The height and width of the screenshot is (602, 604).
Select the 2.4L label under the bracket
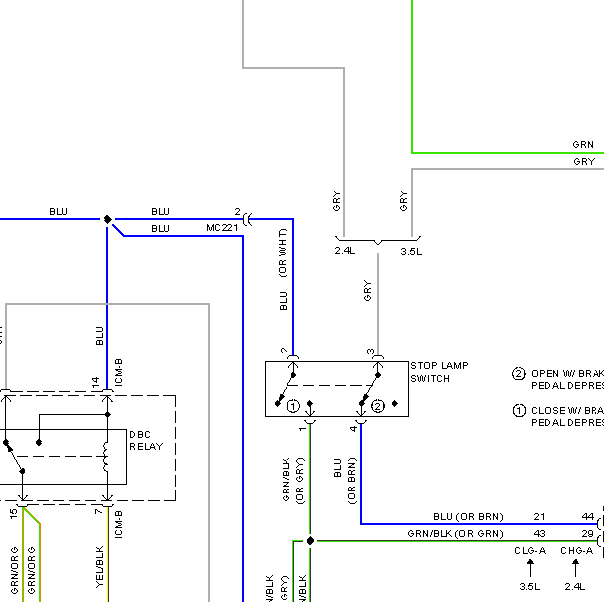click(x=345, y=251)
